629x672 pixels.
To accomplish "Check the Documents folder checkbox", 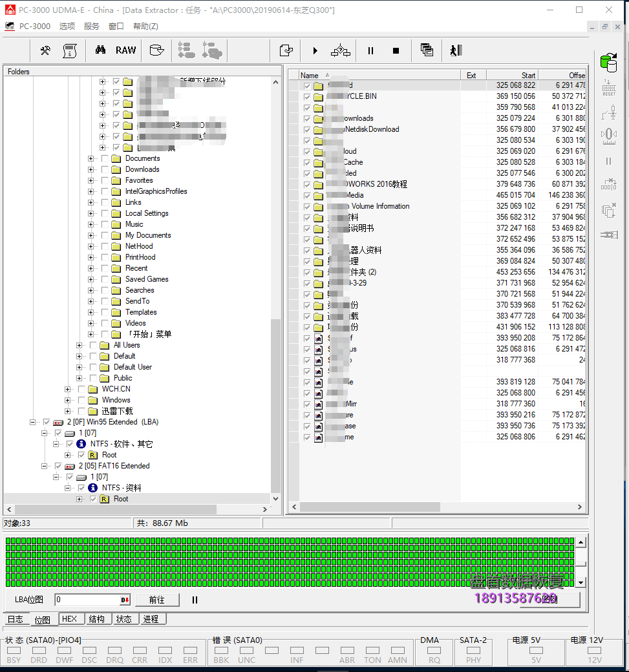I will coord(105,158).
